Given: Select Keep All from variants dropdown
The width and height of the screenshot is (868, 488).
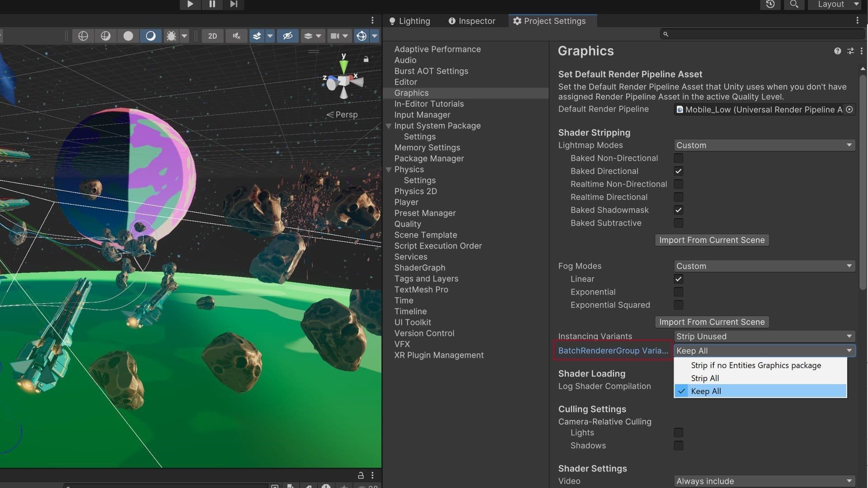Looking at the screenshot, I should tap(705, 391).
